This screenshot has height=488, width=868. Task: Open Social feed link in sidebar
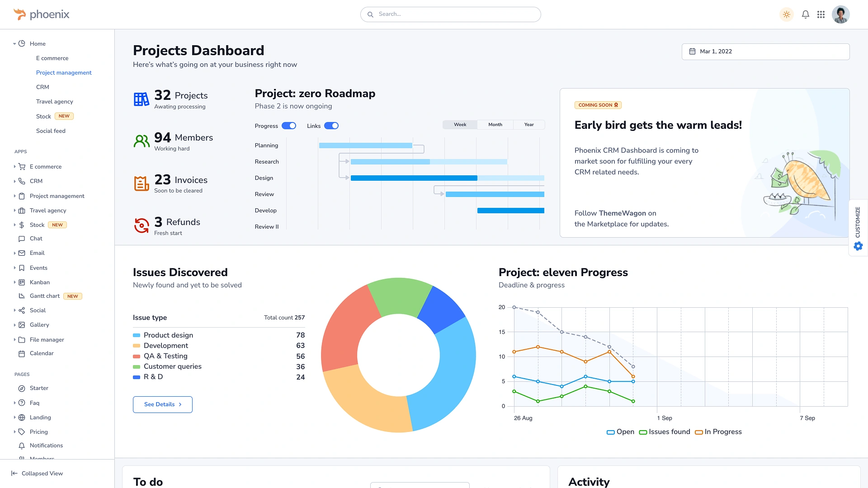tap(51, 131)
